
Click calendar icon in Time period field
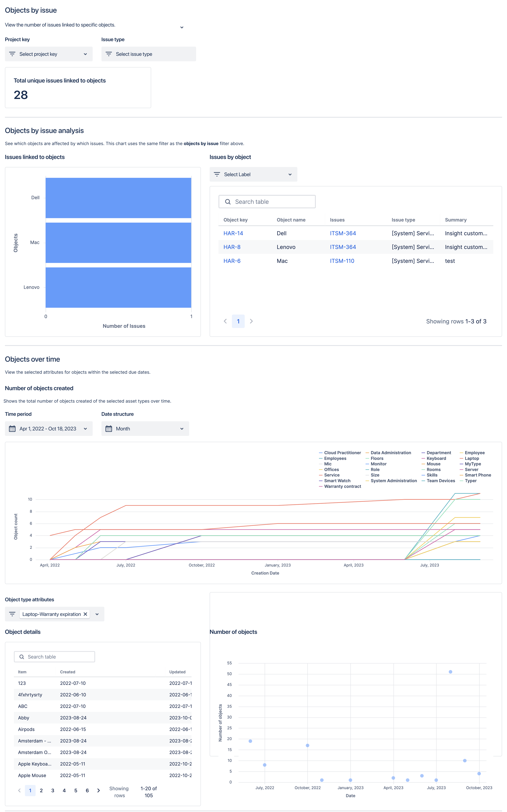(12, 428)
